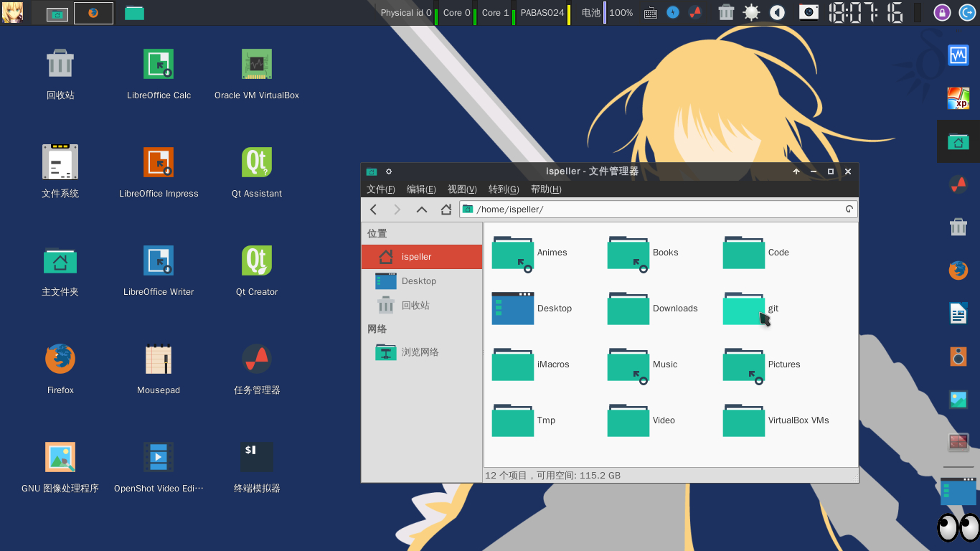980x551 pixels.
Task: Select the Mousepad desktop icon
Action: [159, 369]
